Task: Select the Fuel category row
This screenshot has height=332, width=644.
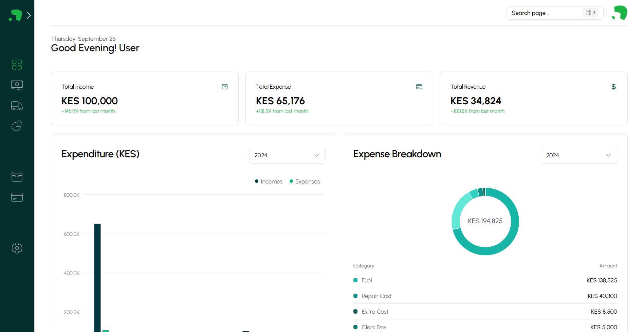Action: pos(485,280)
